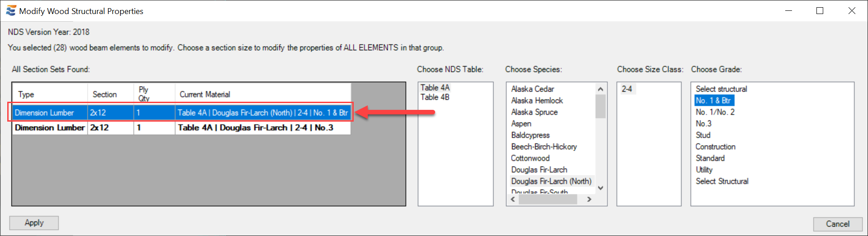Select the highlighted Douglas Fir-Larch (North) section row
The image size is (868, 236).
(x=181, y=113)
